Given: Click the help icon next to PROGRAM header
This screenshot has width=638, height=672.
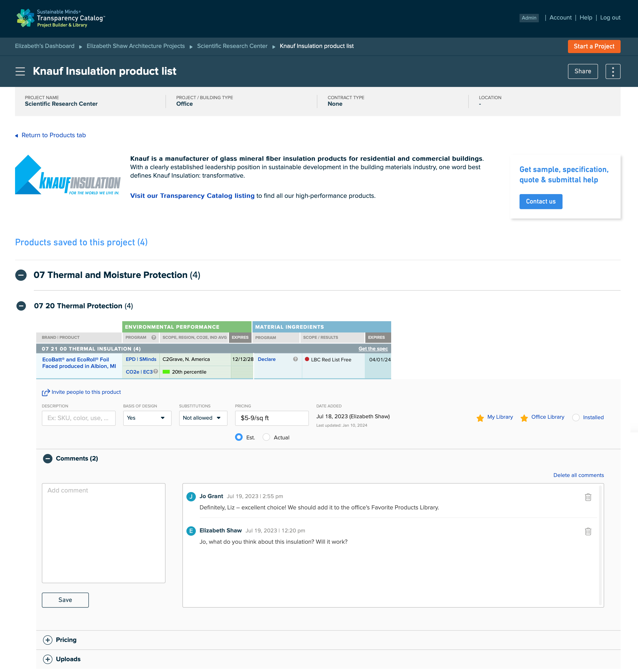Looking at the screenshot, I should click(154, 337).
